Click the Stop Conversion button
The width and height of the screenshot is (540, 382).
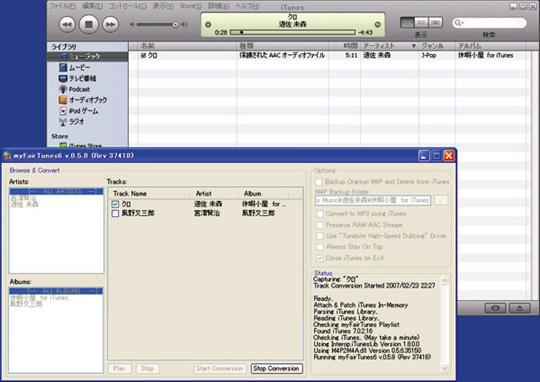point(277,369)
